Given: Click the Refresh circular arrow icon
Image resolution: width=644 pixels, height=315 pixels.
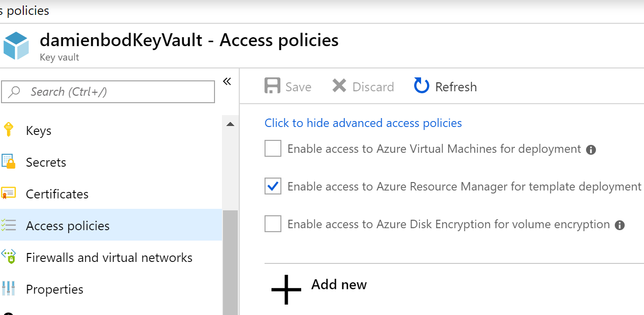Looking at the screenshot, I should tap(421, 86).
